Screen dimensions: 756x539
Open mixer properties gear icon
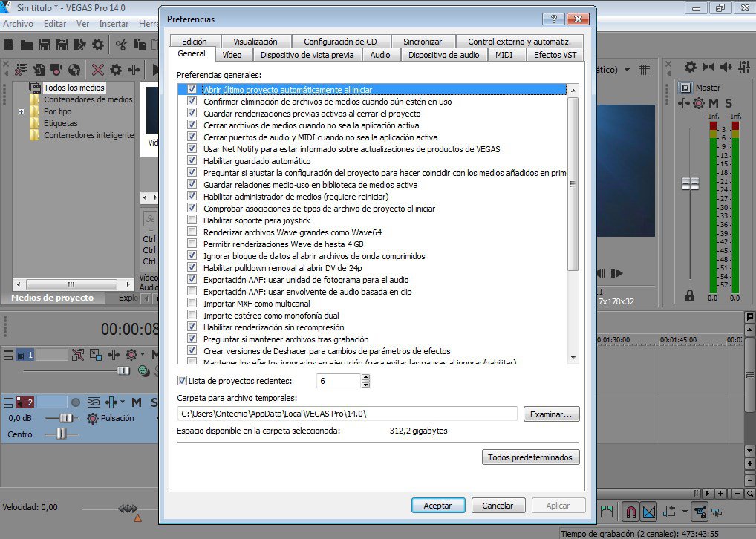[x=691, y=67]
